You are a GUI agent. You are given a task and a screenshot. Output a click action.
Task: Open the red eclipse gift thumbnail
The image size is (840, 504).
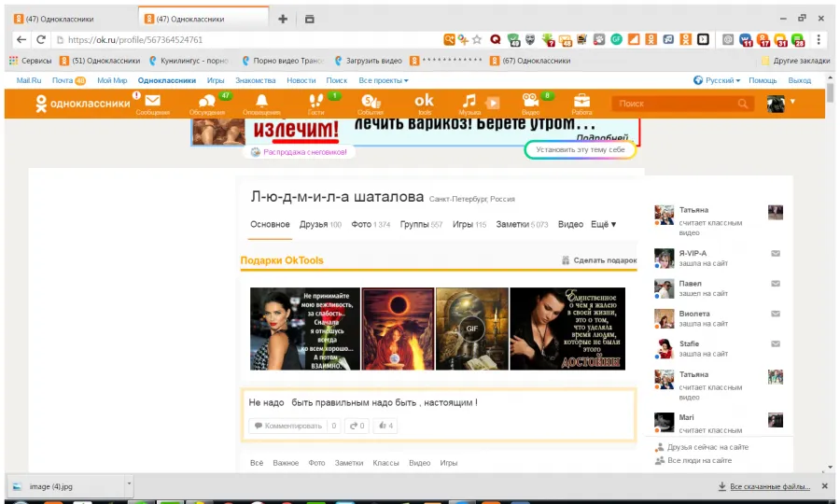[398, 329]
